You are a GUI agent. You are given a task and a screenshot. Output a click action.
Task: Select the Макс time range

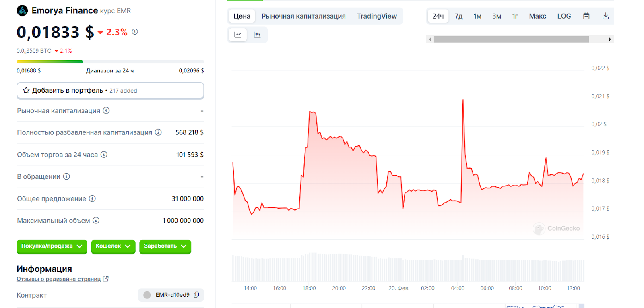[x=537, y=16]
